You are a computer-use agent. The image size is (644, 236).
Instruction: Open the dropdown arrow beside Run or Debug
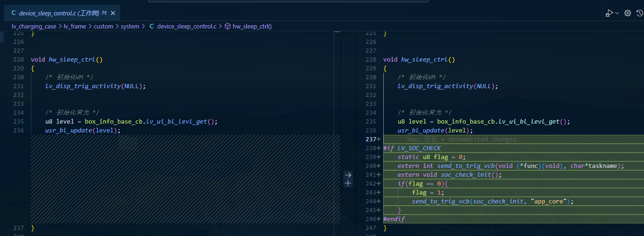point(617,13)
